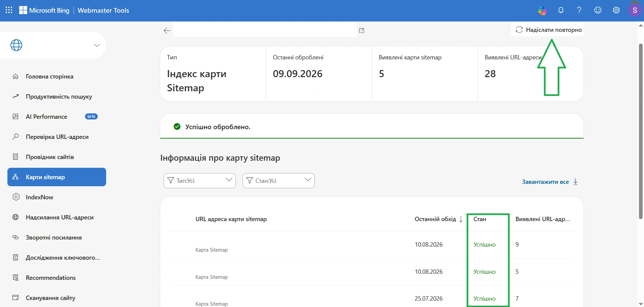Select Карти sitemap sidebar item
Viewport: 644px width, 307px height.
(57, 177)
